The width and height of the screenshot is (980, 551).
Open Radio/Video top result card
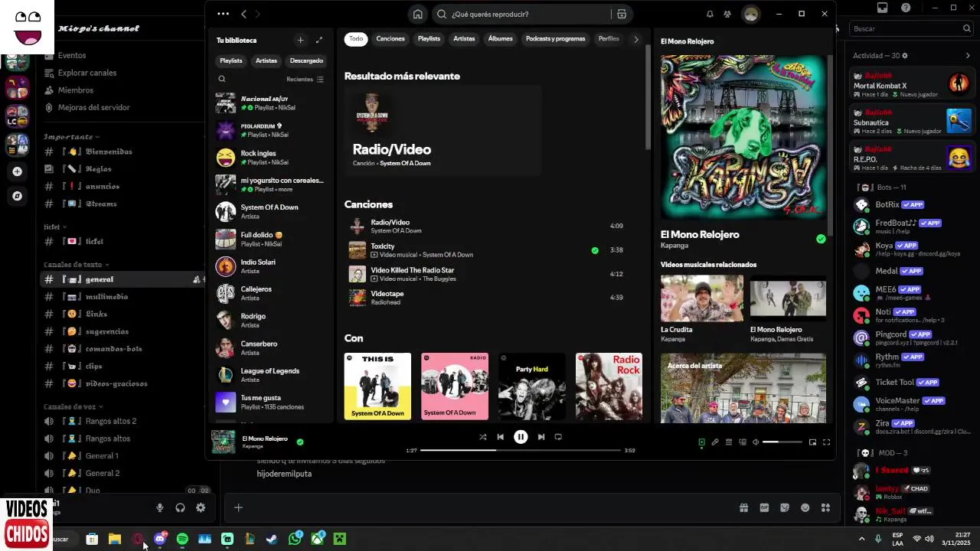pos(443,131)
